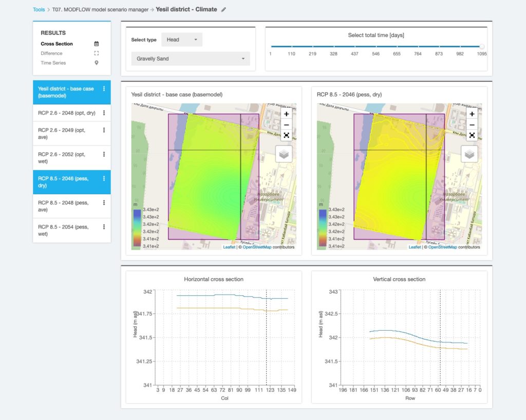Zoom in on the base case map
The height and width of the screenshot is (420, 526).
pos(286,114)
